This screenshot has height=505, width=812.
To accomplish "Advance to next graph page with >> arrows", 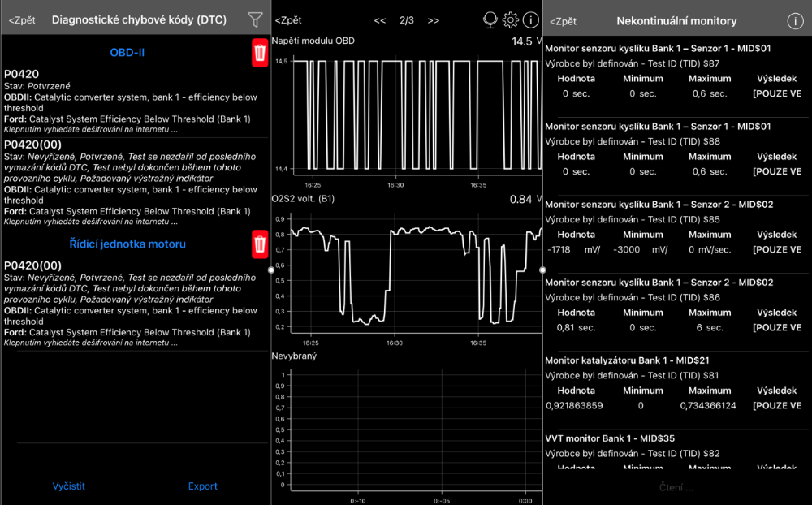I will tap(434, 20).
